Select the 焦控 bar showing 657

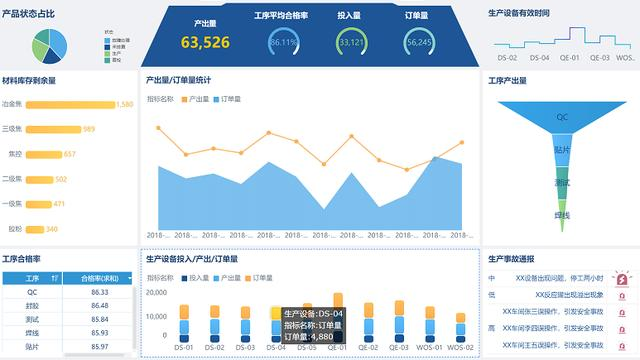point(44,155)
